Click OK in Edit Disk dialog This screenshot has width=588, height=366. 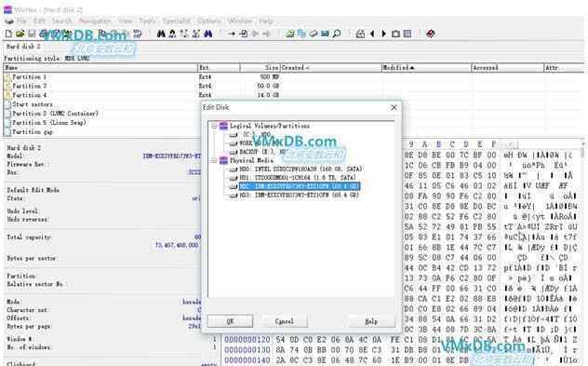[x=230, y=321]
